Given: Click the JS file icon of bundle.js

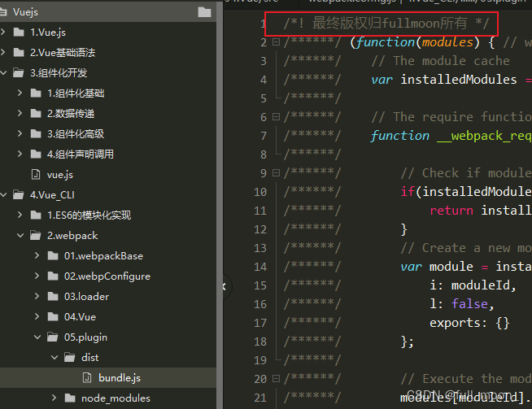Looking at the screenshot, I should (87, 378).
